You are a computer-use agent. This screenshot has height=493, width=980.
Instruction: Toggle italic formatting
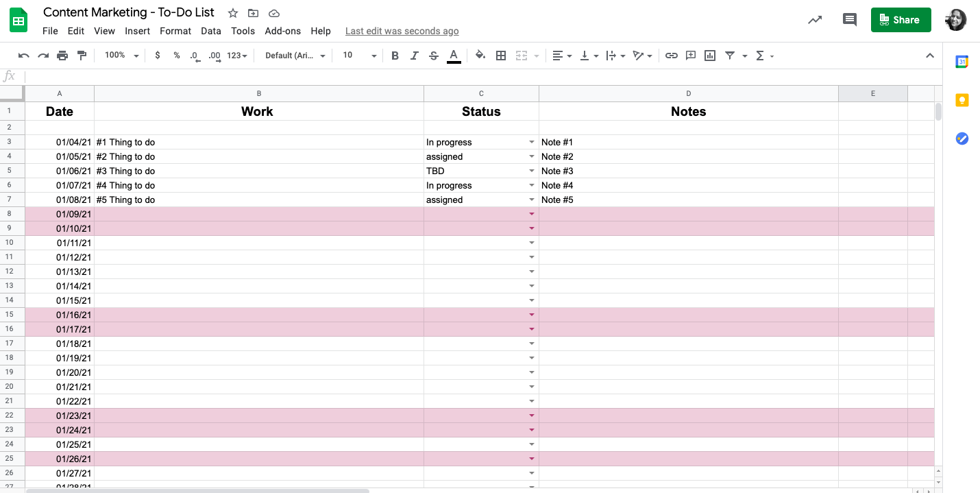[414, 56]
